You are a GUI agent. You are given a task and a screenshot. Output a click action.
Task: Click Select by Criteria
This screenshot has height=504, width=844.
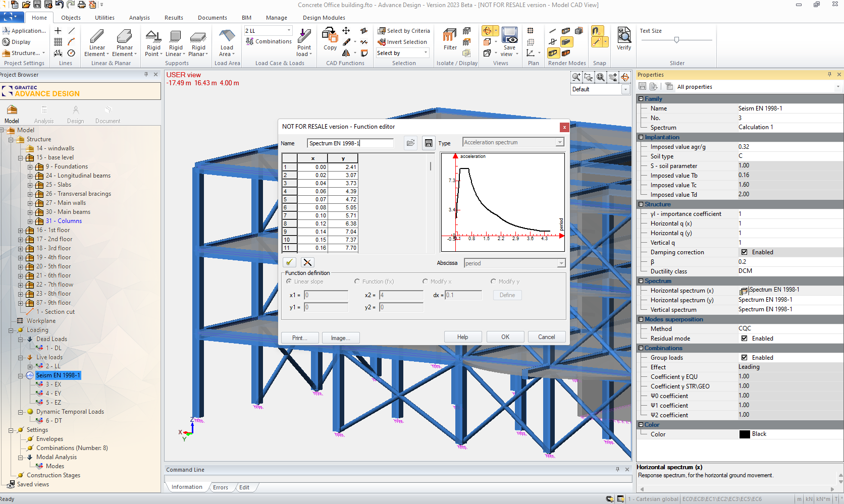[x=404, y=31]
